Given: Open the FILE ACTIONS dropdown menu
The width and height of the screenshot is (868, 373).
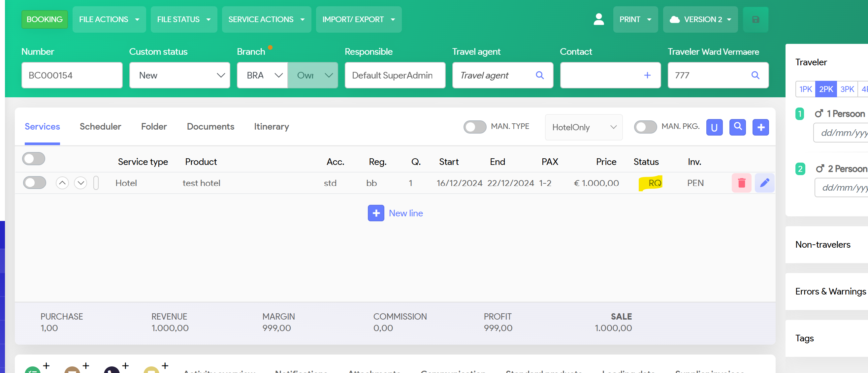Looking at the screenshot, I should click(109, 19).
